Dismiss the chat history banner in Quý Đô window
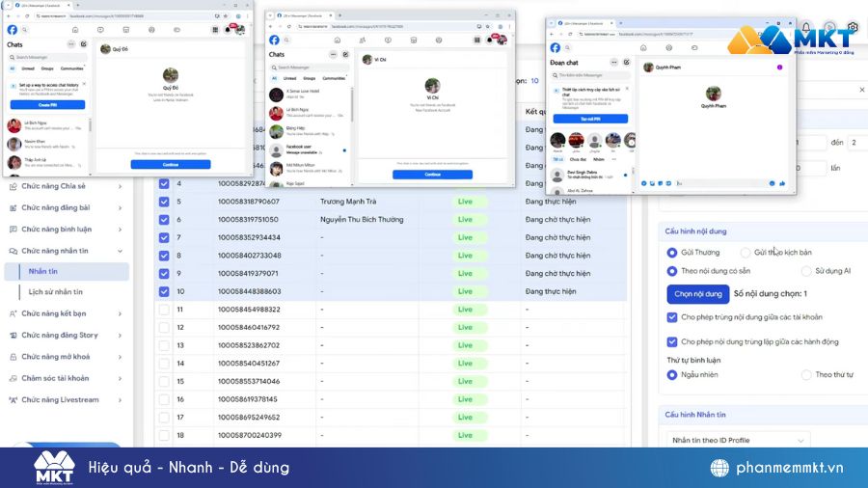This screenshot has height=488, width=868. tap(84, 84)
